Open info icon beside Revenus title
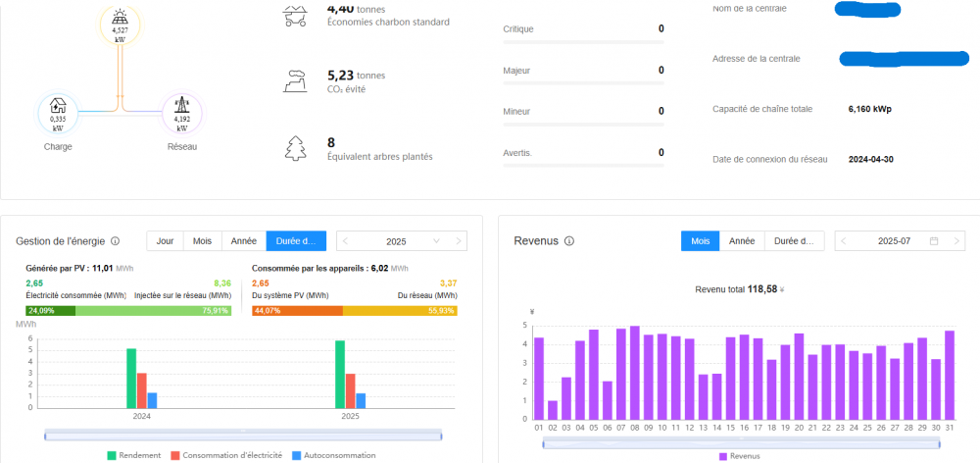980x463 pixels. pos(569,241)
